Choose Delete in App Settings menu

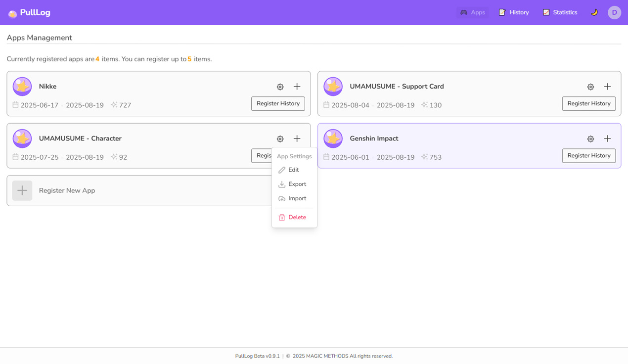click(x=297, y=218)
